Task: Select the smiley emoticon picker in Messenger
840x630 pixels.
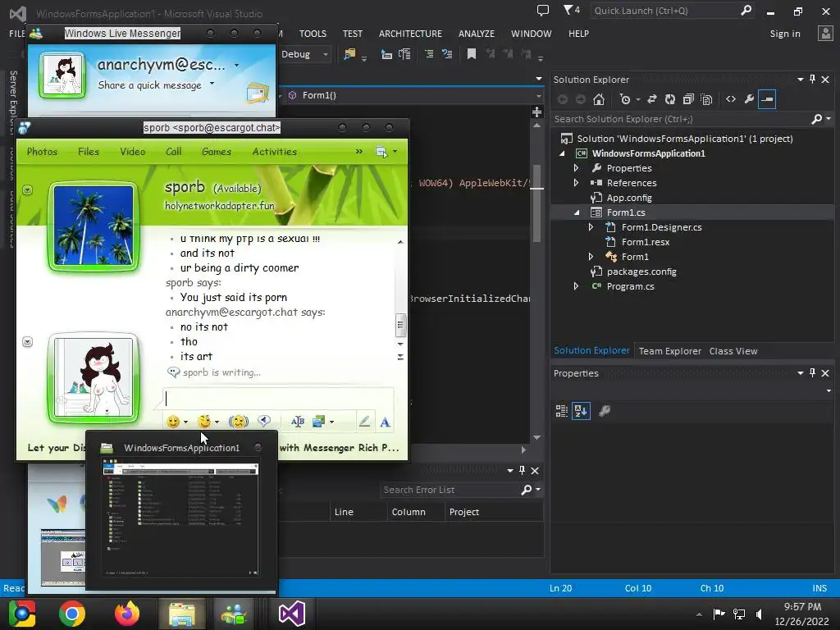Action: [173, 422]
